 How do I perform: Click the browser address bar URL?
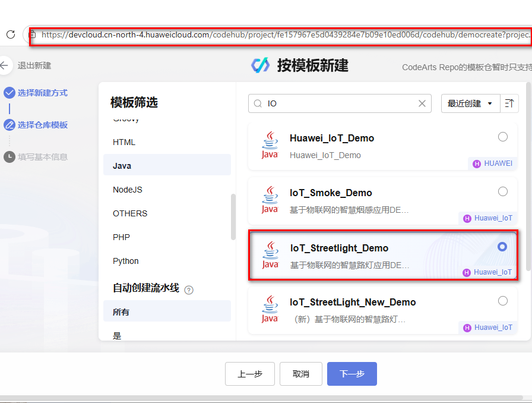pyautogui.click(x=285, y=34)
